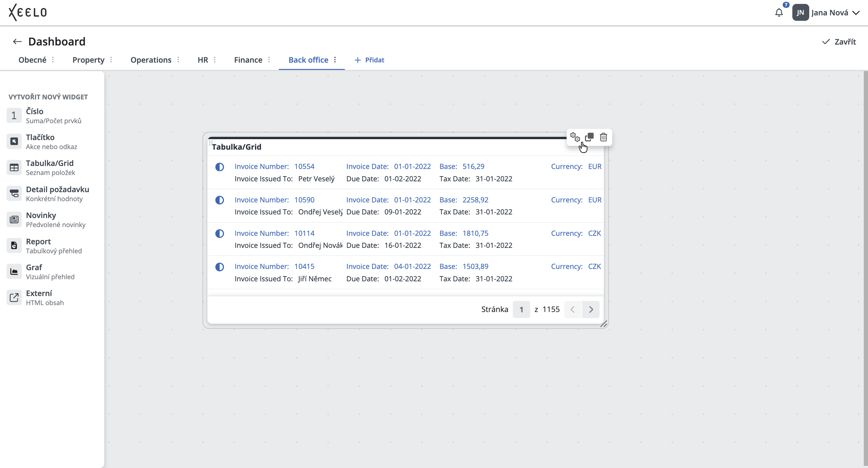Open the HR tab options menu

pos(215,60)
